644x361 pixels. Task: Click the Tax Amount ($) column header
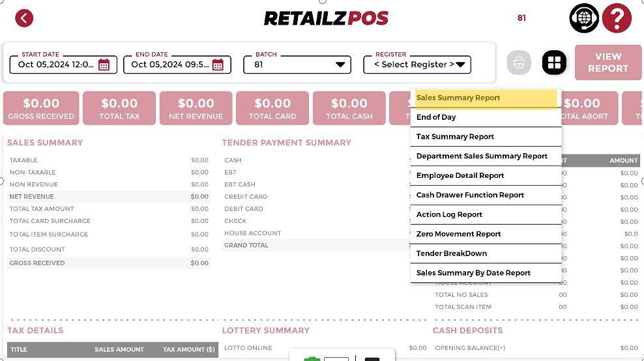pyautogui.click(x=188, y=349)
